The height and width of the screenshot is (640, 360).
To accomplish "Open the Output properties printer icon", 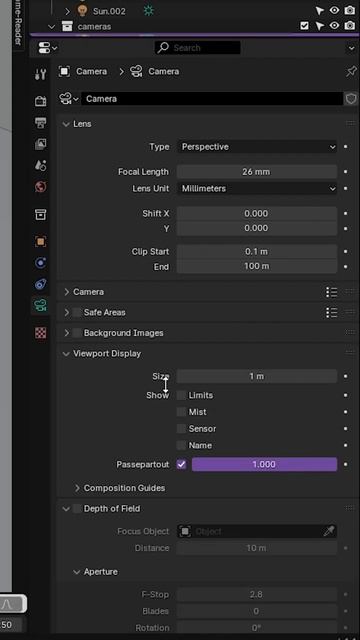I will point(40,122).
